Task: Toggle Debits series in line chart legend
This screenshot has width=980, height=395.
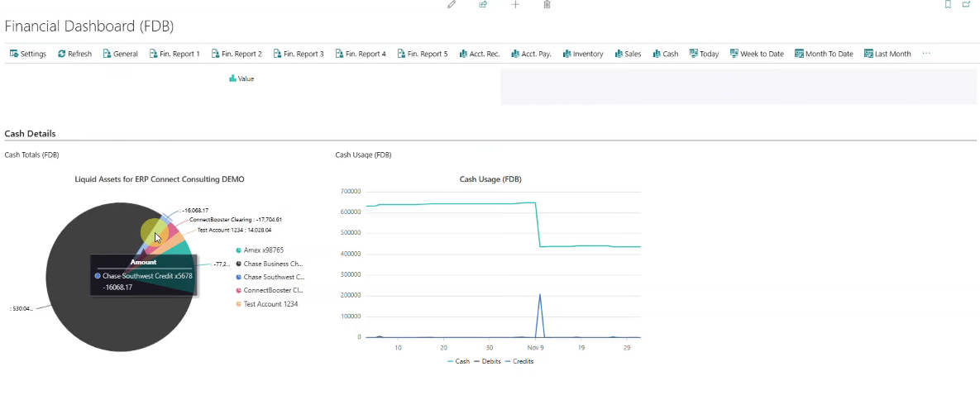Action: tap(487, 361)
